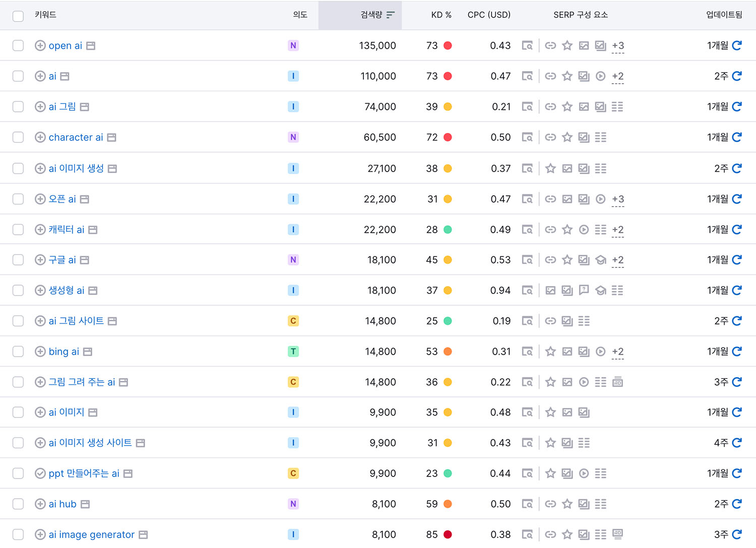Tick checkbox for ai image generator
The width and height of the screenshot is (756, 548).
tap(18, 534)
